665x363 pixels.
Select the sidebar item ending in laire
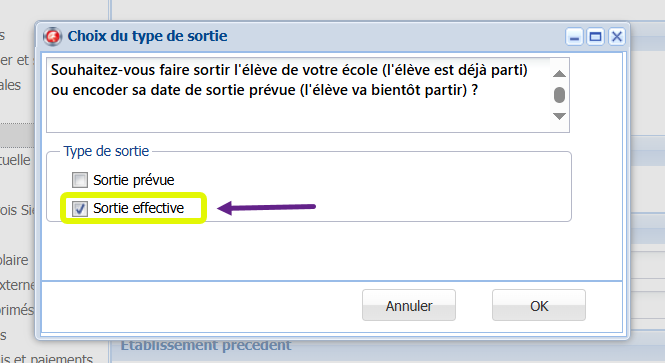[14, 260]
